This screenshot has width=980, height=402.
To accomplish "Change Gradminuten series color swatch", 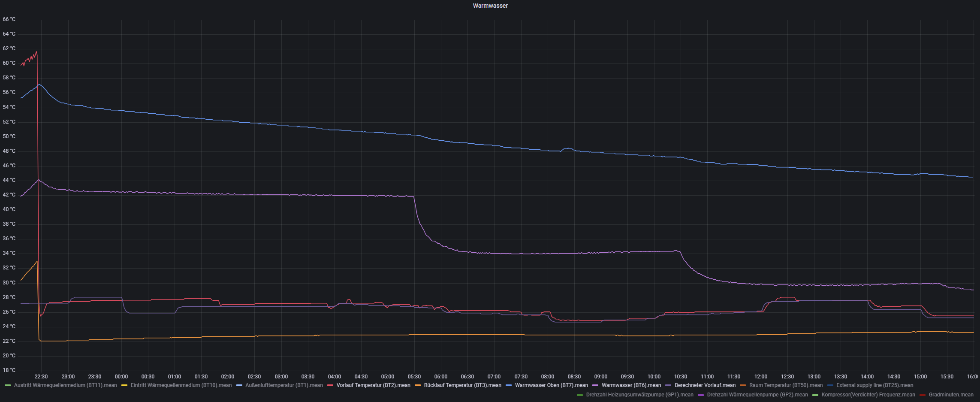I will click(923, 395).
